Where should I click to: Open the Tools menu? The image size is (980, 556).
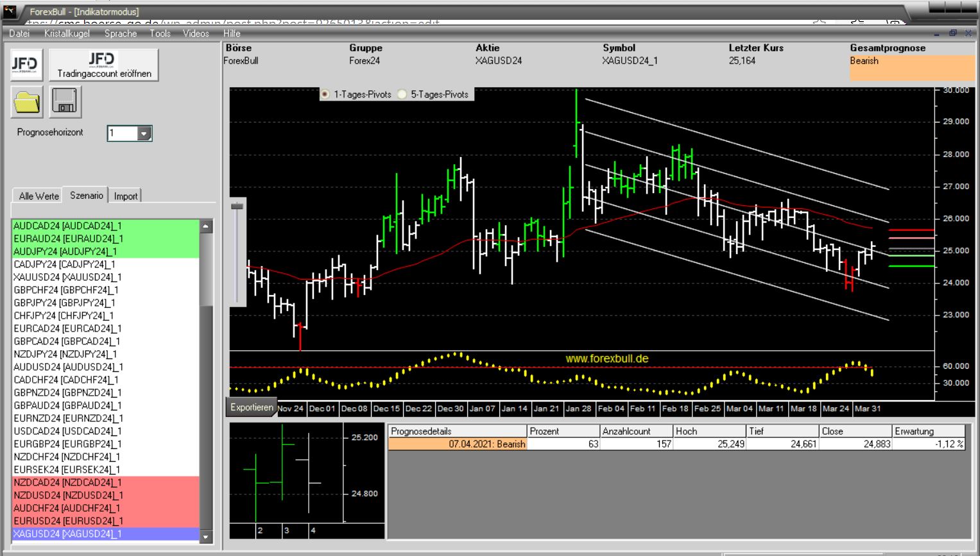pos(160,33)
